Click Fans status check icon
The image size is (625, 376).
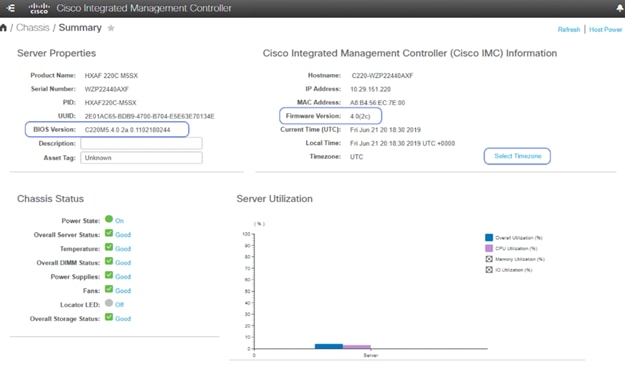pyautogui.click(x=109, y=289)
